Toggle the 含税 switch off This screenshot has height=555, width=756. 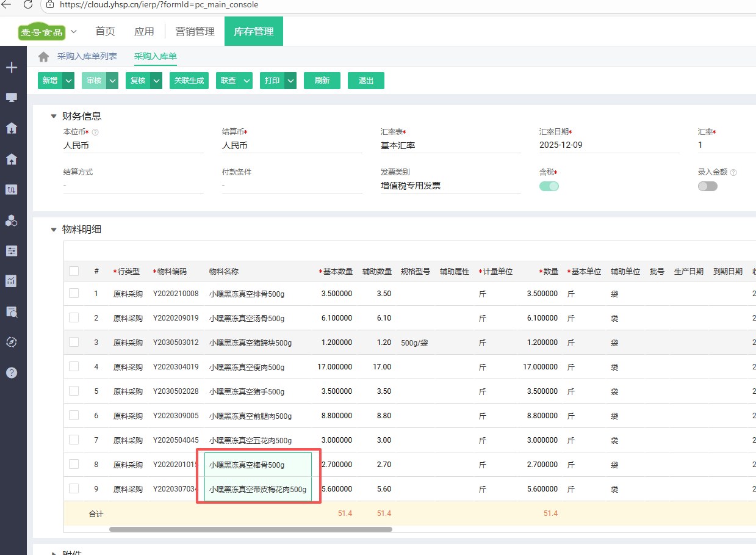549,186
